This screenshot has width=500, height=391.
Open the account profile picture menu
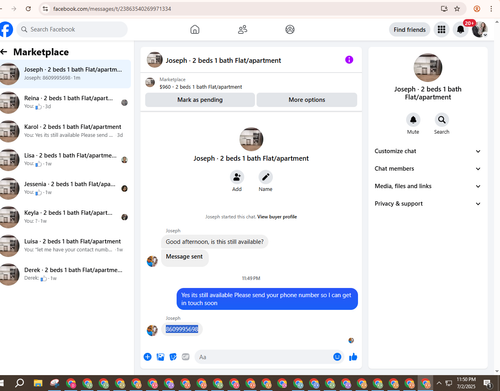pyautogui.click(x=480, y=30)
